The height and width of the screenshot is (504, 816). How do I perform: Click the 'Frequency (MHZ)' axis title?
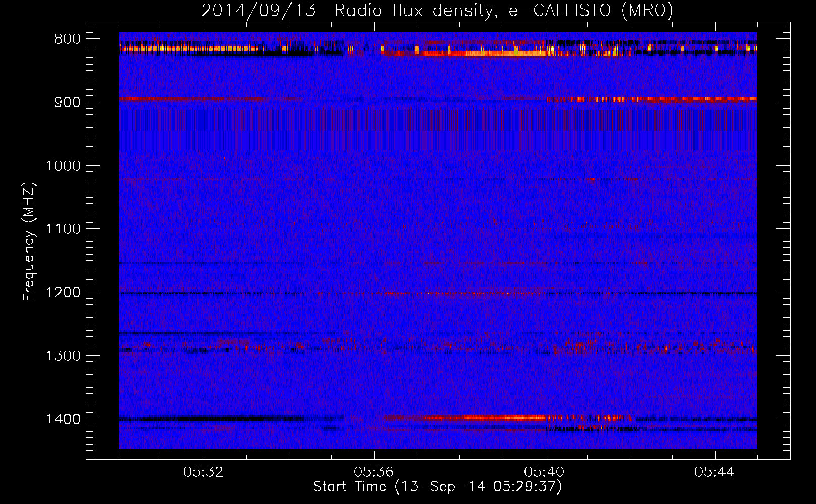pyautogui.click(x=29, y=242)
